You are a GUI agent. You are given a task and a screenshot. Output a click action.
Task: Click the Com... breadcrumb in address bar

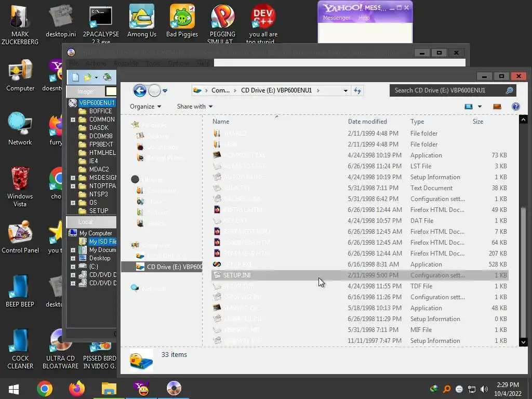220,90
